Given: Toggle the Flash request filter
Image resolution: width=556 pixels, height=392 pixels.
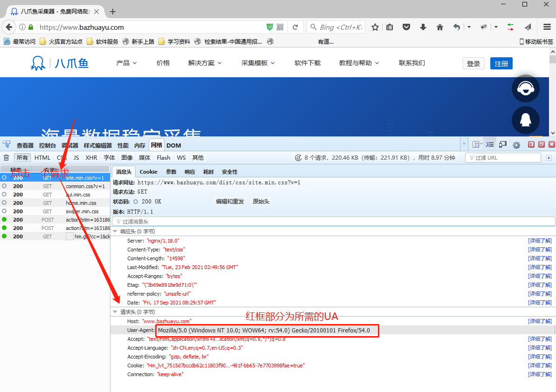Looking at the screenshot, I should (x=164, y=158).
